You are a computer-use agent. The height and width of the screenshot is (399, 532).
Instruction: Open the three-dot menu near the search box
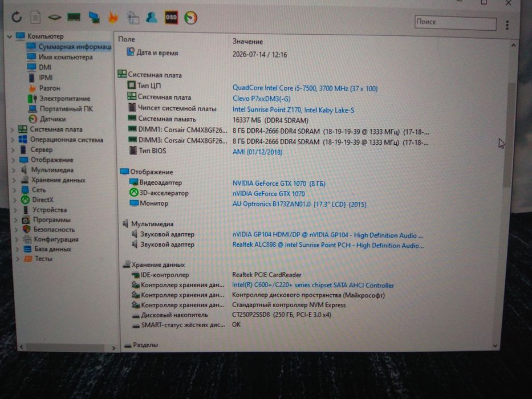507,25
